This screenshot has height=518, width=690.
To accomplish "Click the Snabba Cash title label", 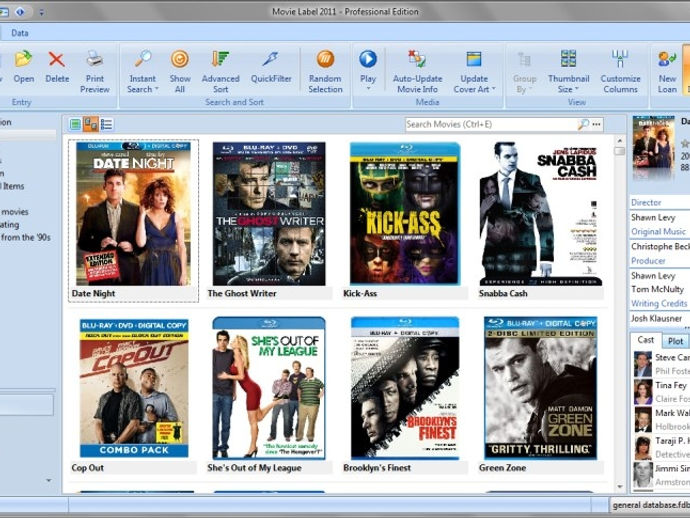I will pyautogui.click(x=503, y=294).
